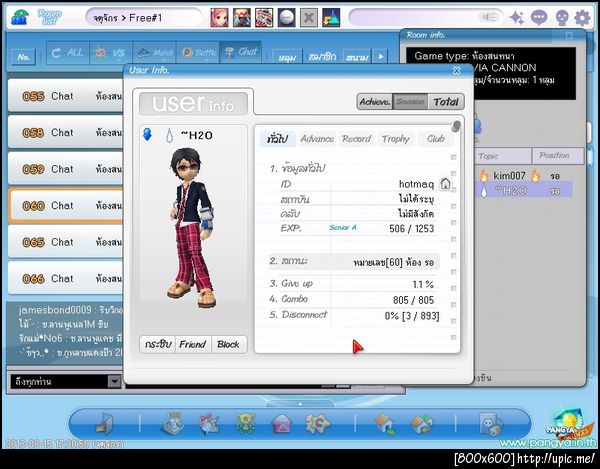Click the Block button

[x=228, y=344]
